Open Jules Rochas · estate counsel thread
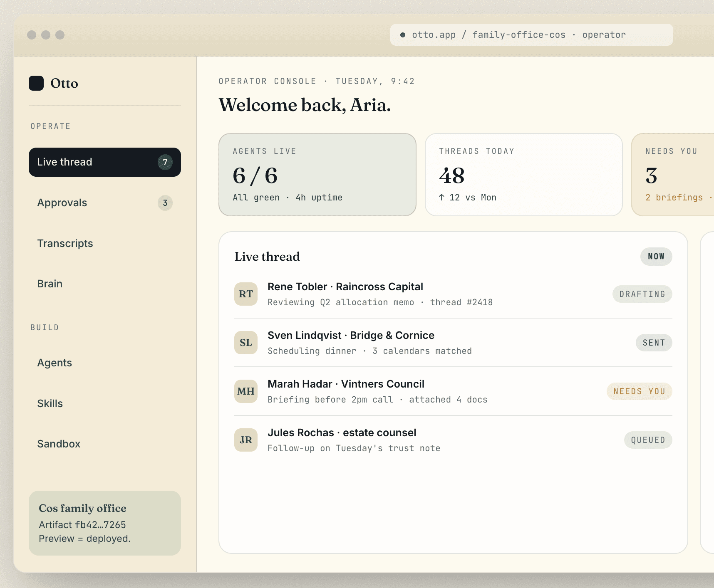This screenshot has height=588, width=714. pyautogui.click(x=453, y=440)
